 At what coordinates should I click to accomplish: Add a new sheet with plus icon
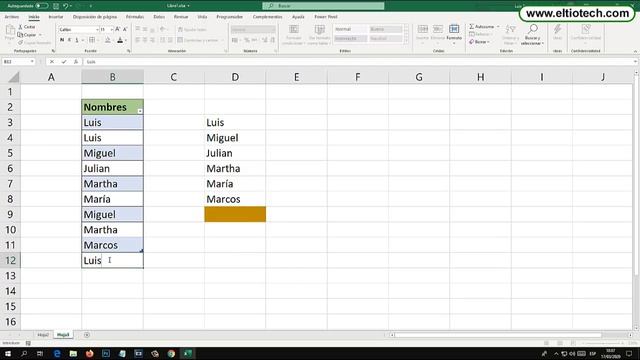click(x=87, y=335)
